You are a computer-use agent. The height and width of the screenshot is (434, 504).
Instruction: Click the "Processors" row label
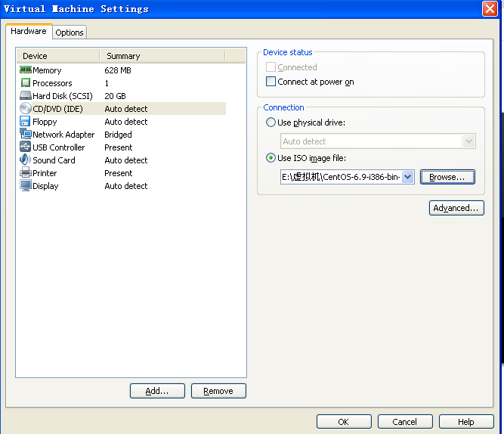coord(52,83)
